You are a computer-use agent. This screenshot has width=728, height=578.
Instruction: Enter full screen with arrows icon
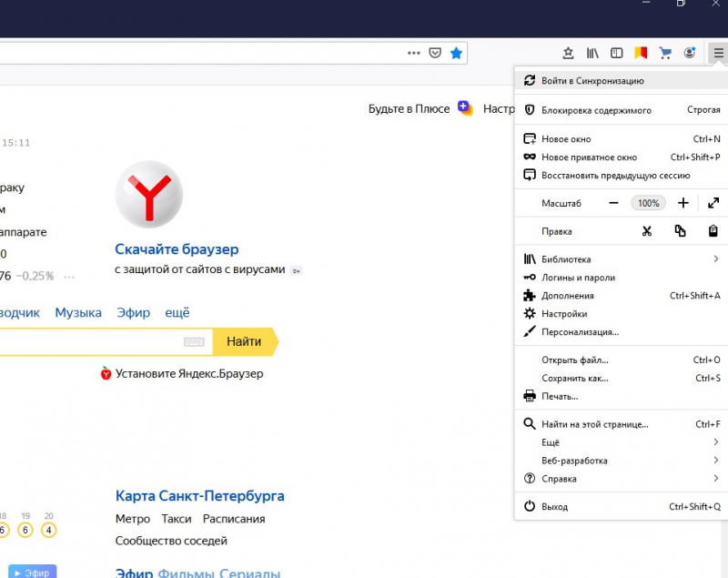[713, 203]
